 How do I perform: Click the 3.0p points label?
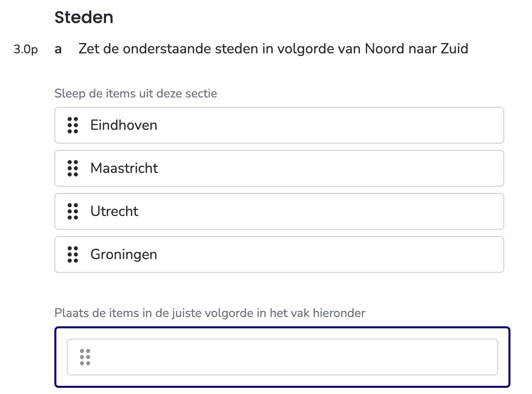26,50
